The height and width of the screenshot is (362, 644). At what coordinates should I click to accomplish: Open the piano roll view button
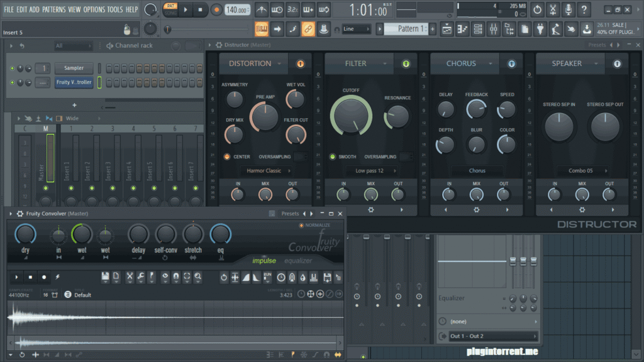coord(462,29)
